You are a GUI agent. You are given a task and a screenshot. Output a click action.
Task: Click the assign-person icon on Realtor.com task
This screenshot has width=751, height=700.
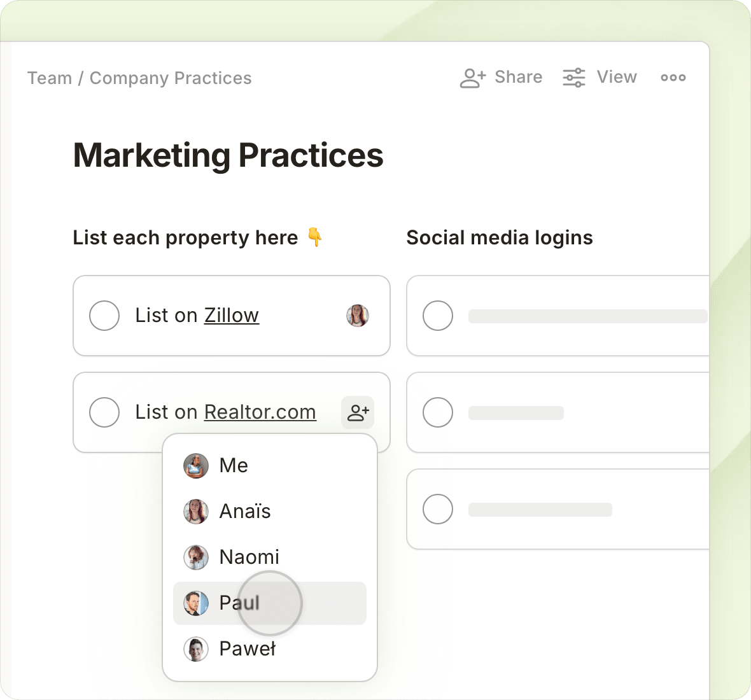click(x=358, y=412)
